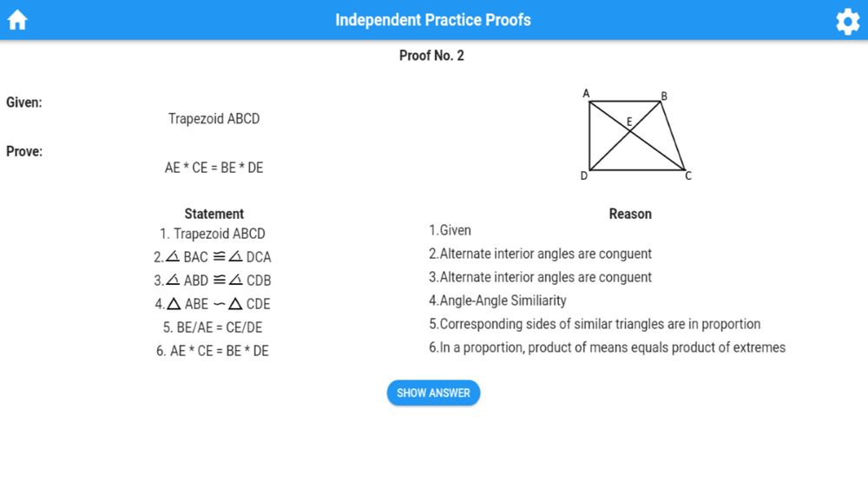The image size is (868, 489).
Task: Click the Proof No. 2 heading
Action: point(431,56)
